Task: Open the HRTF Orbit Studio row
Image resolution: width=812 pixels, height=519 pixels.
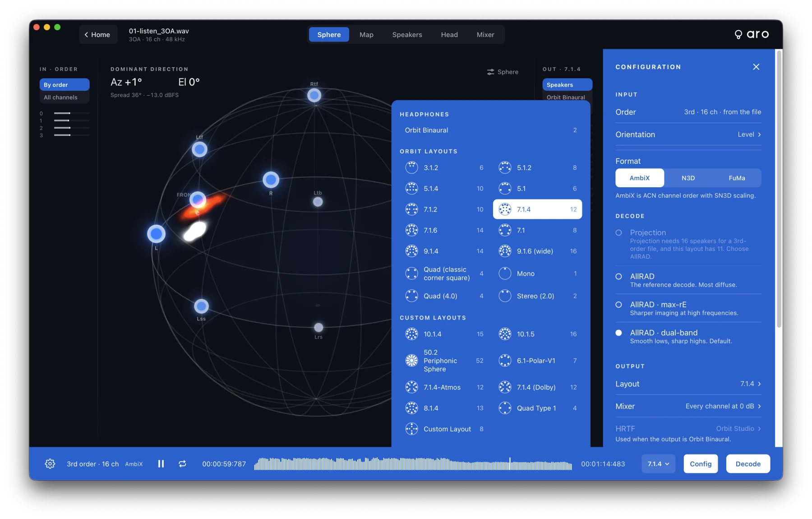Action: point(688,428)
